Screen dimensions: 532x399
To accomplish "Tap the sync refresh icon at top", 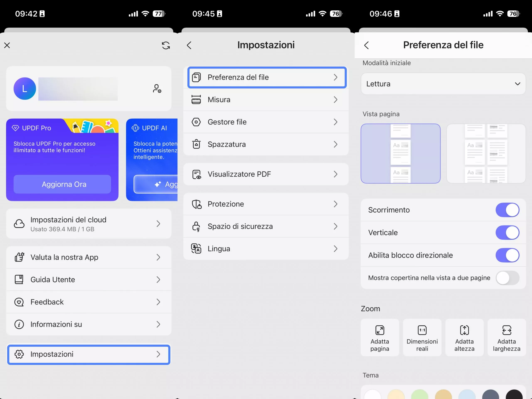I will point(165,46).
